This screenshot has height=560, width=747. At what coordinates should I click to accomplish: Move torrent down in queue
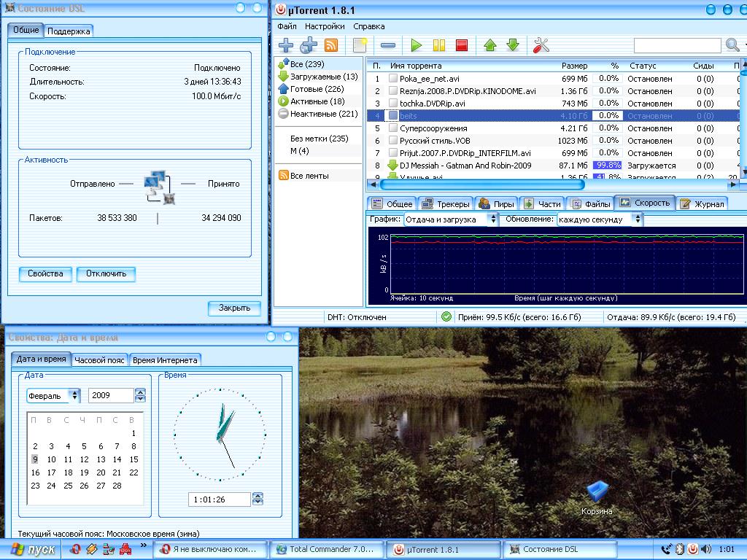(512, 45)
